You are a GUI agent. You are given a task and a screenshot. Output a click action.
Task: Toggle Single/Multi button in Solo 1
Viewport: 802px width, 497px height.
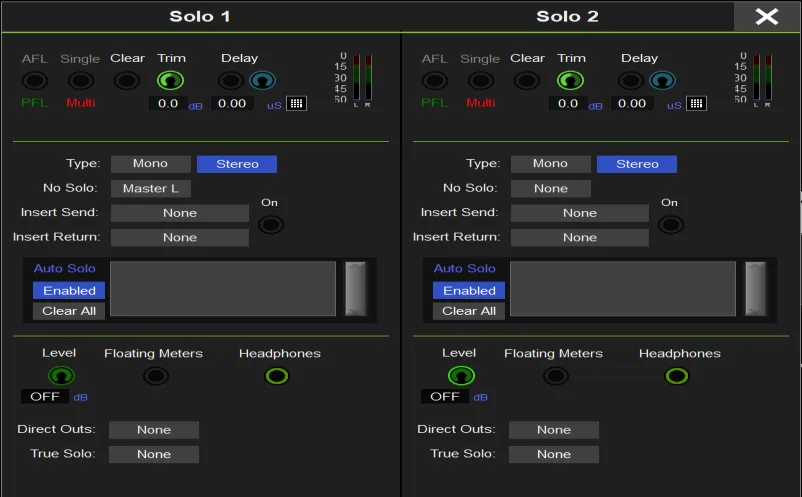point(81,80)
